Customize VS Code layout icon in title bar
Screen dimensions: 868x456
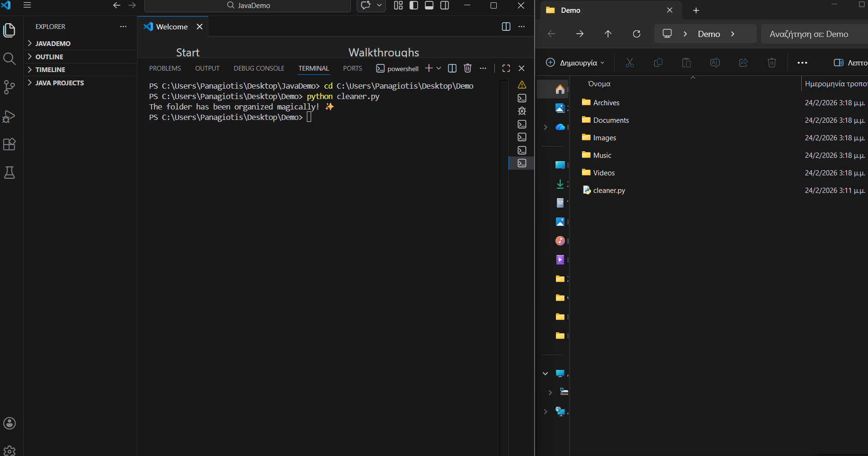click(x=398, y=5)
